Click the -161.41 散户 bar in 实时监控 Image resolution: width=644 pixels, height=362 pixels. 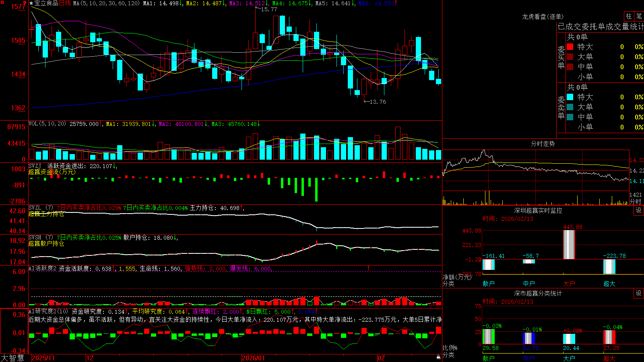[x=488, y=265]
